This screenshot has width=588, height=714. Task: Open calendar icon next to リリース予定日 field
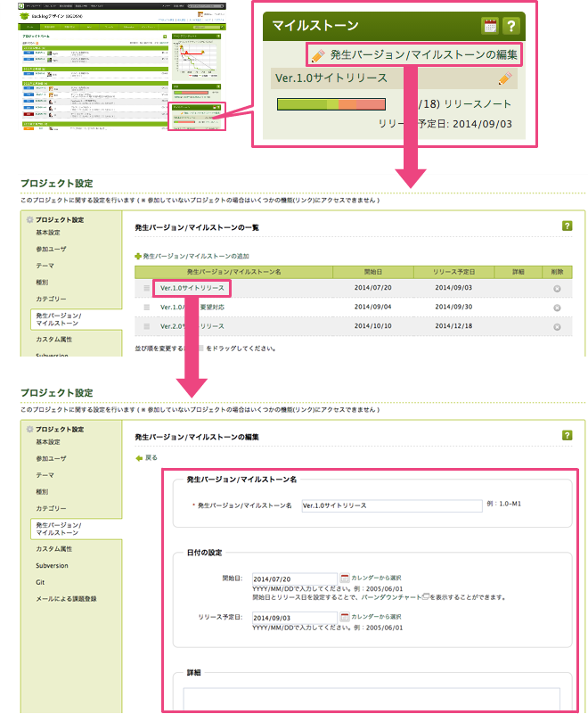345,617
